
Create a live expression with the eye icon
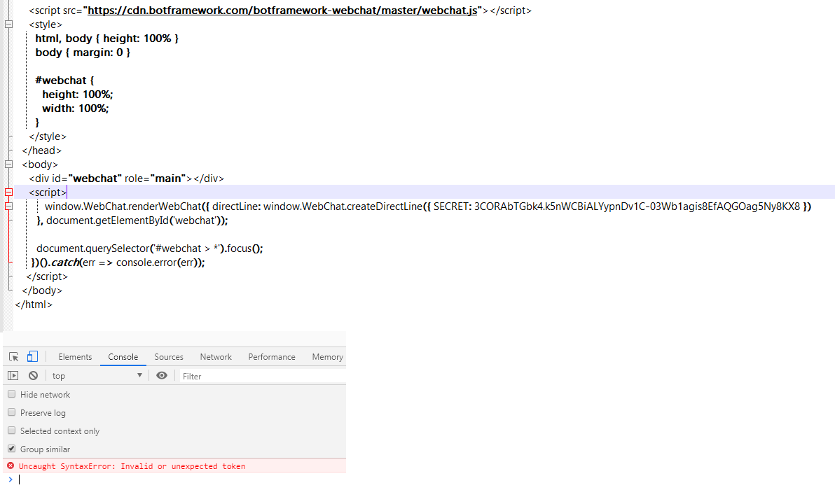tap(162, 375)
